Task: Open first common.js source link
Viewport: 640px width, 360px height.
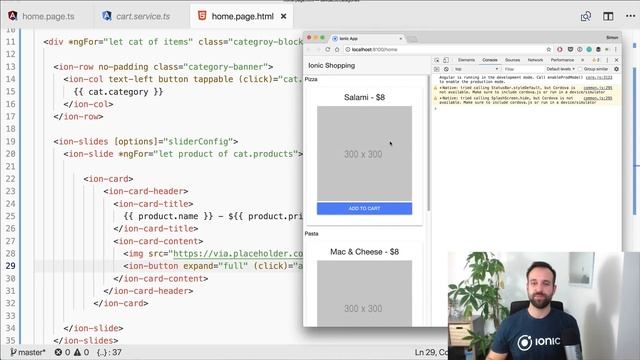Action: [598, 88]
